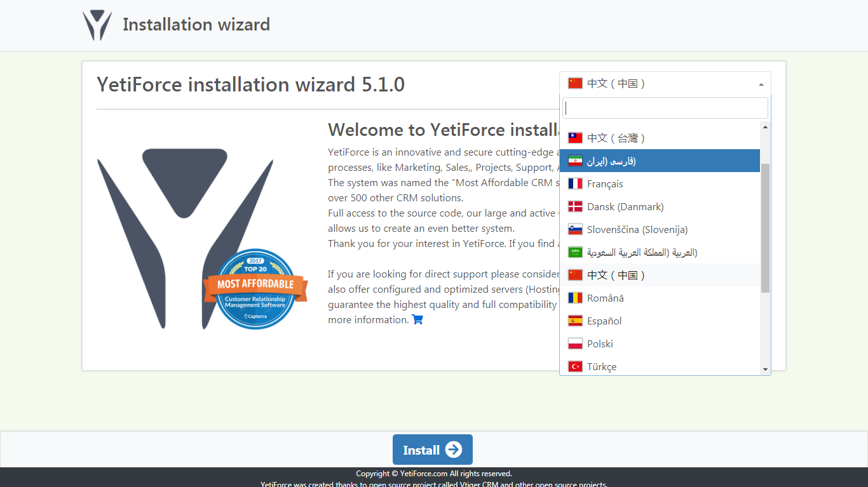Image resolution: width=868 pixels, height=487 pixels.
Task: Click the Turkish flag icon
Action: click(x=575, y=366)
